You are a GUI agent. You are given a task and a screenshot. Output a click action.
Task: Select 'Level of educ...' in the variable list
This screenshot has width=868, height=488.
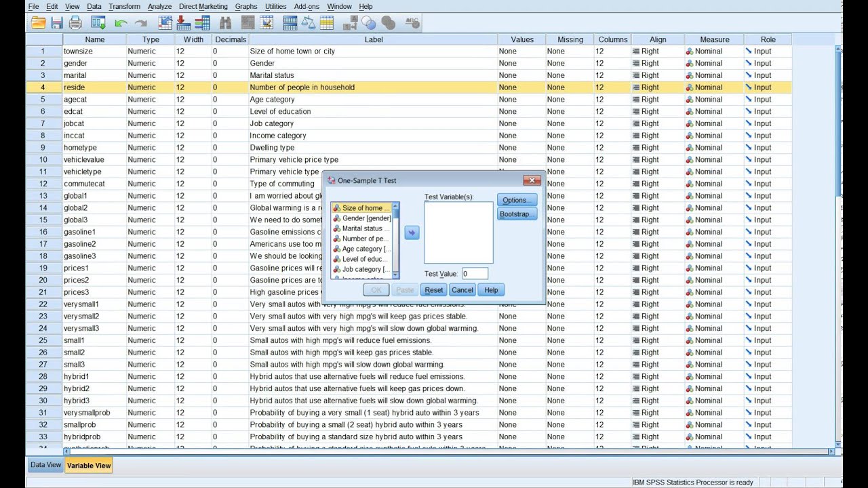(361, 259)
